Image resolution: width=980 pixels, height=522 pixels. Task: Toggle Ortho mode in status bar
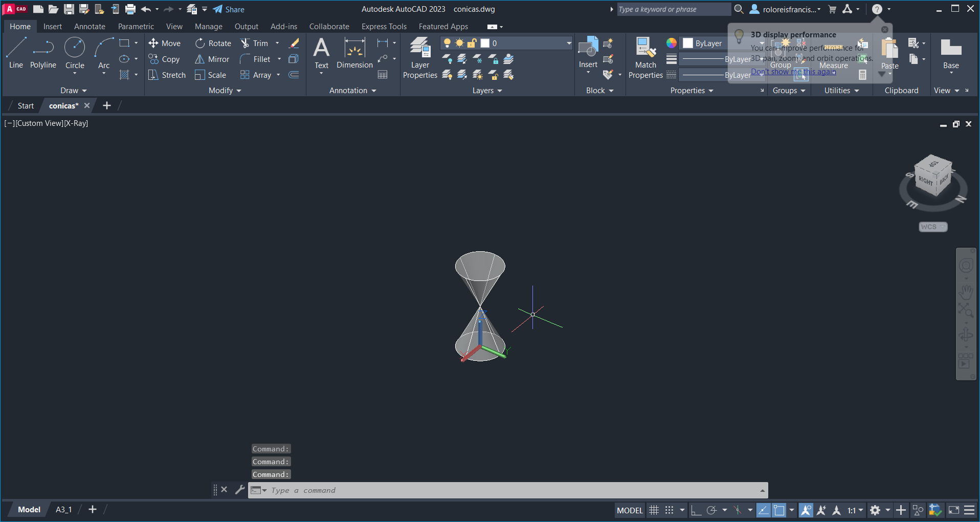point(696,510)
